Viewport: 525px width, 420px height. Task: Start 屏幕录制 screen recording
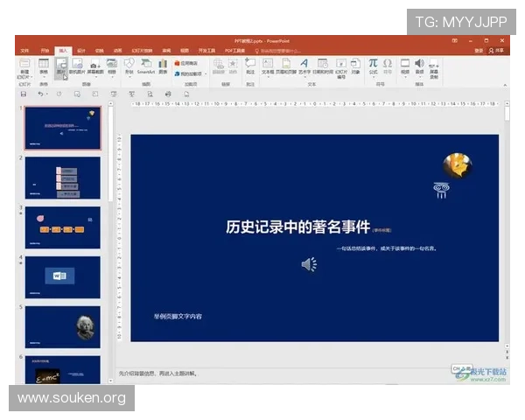pos(434,68)
